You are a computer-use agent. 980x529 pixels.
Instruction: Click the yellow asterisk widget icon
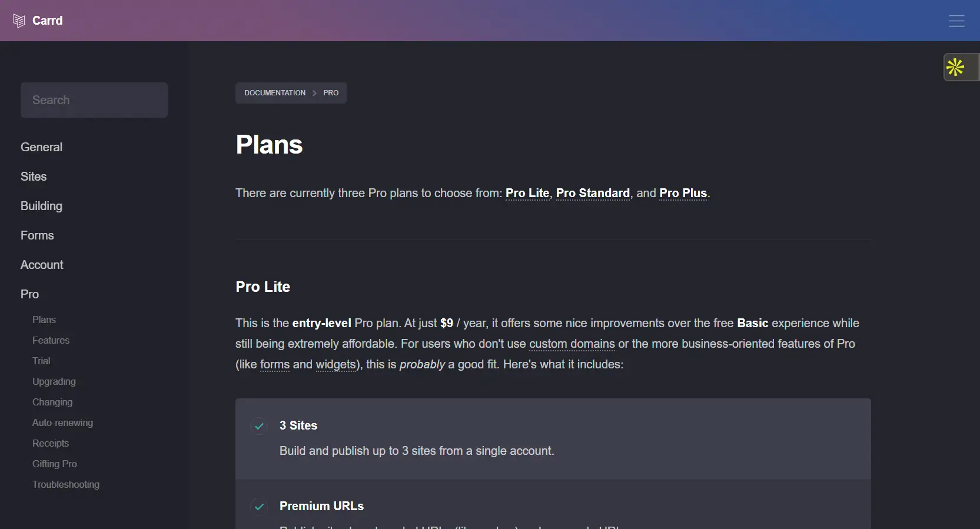[x=955, y=67]
